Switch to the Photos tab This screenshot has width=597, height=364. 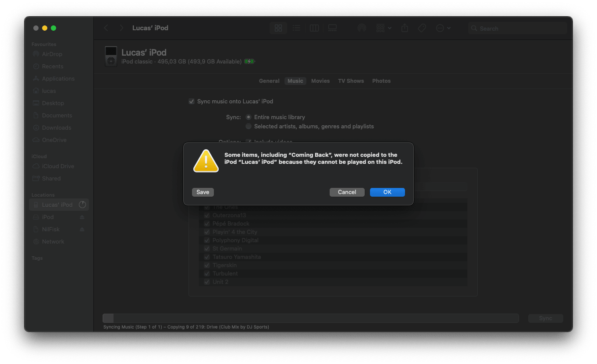point(381,81)
